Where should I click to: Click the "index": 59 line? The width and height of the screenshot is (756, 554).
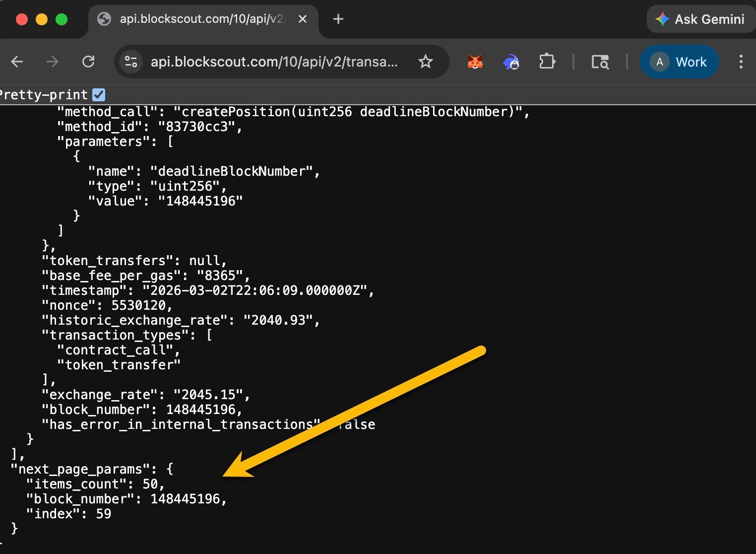click(68, 514)
